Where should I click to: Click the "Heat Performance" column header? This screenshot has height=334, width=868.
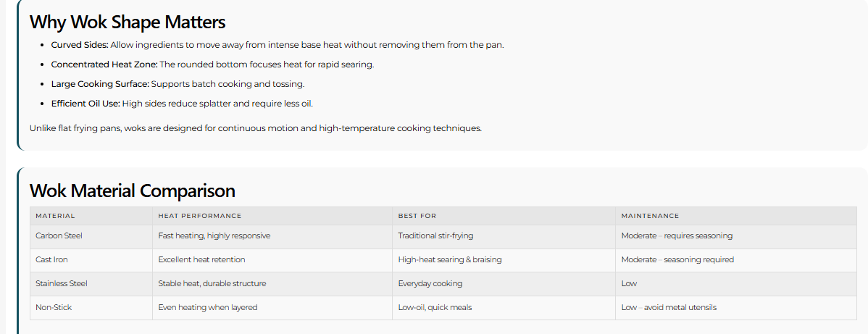pos(200,216)
